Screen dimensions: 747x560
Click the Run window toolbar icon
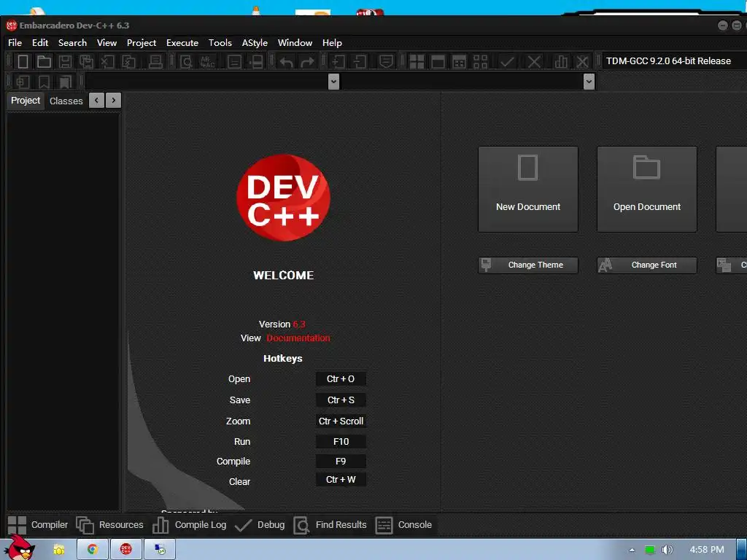pos(438,61)
